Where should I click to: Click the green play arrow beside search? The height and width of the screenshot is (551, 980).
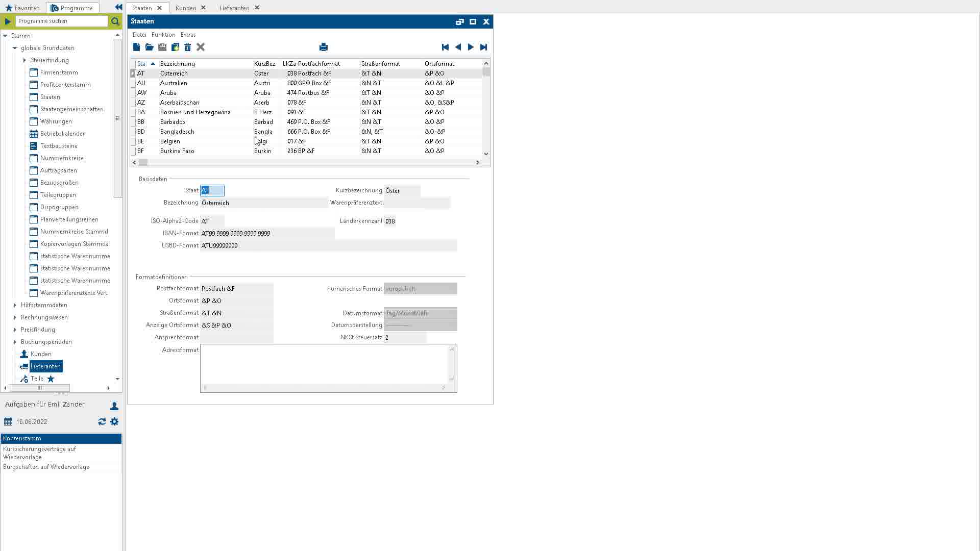8,21
